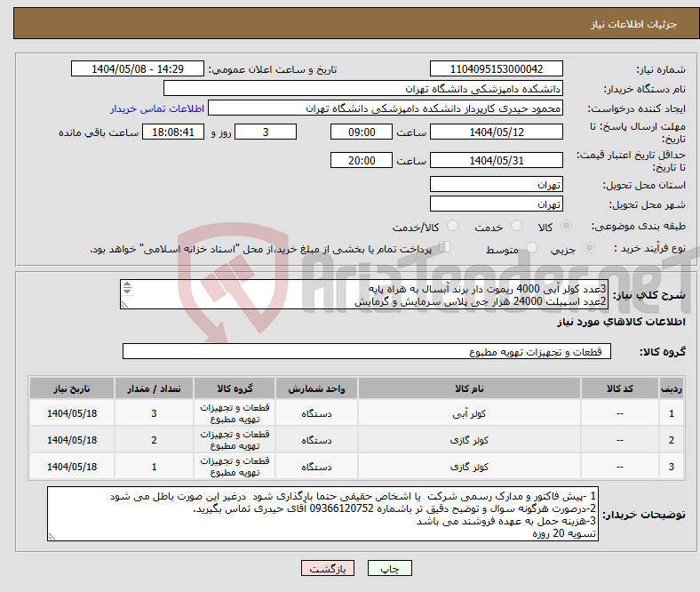Screen dimensions: 700x592
Task: Click the شماره نیاز number field
Action: tap(496, 69)
